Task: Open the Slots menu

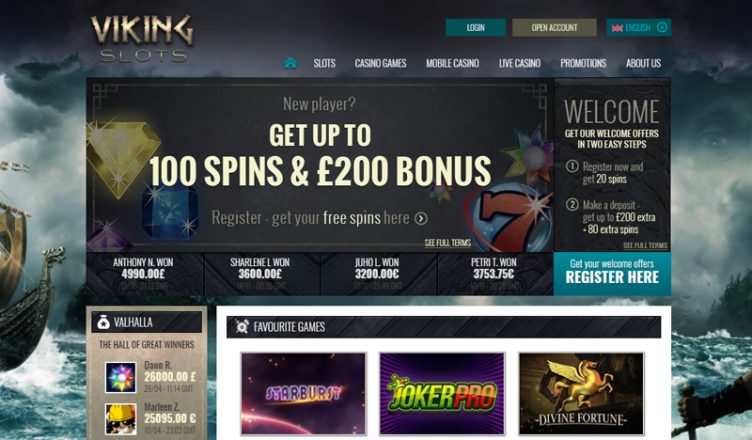Action: tap(325, 63)
